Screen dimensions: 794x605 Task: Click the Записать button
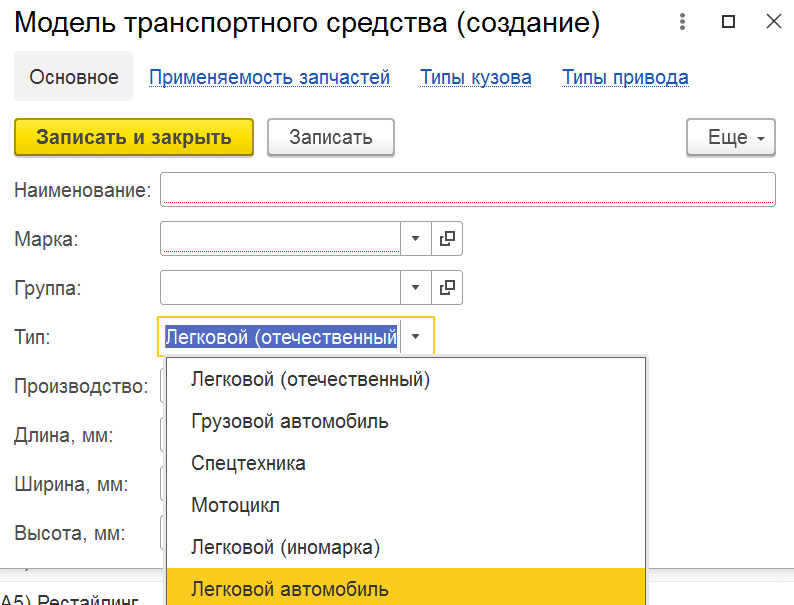pyautogui.click(x=331, y=137)
